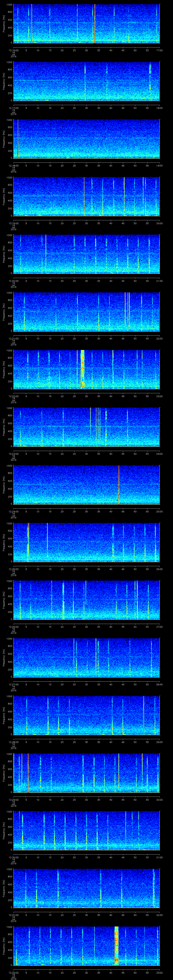Click the wide red-yellow burst in 12:32:00 spectrogram
This screenshot has width=173, height=980.
pos(116,946)
